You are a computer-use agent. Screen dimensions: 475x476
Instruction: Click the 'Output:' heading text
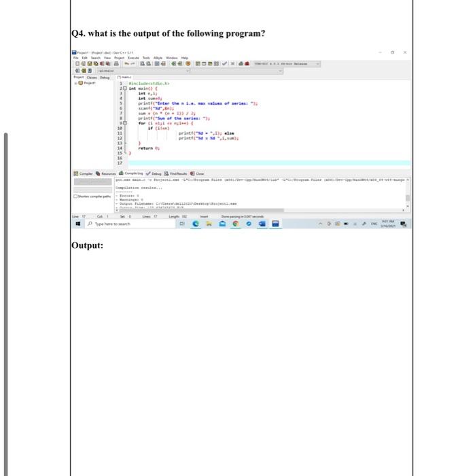(88, 245)
